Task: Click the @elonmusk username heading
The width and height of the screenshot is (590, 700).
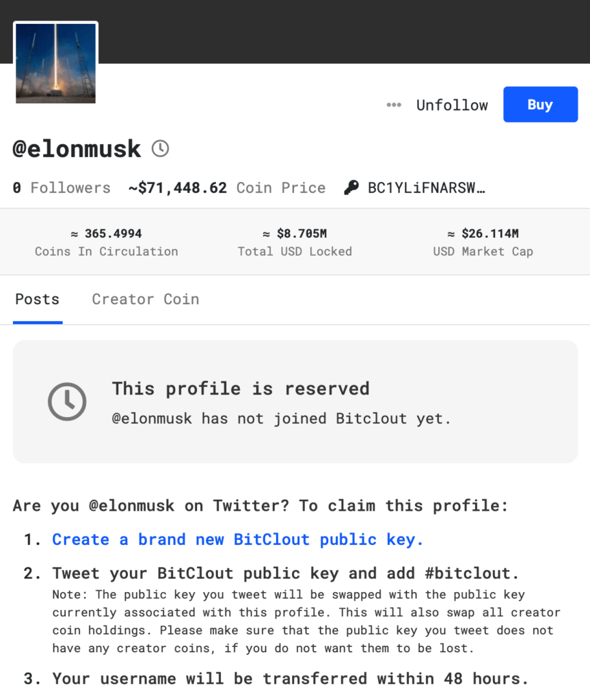Action: [x=77, y=148]
